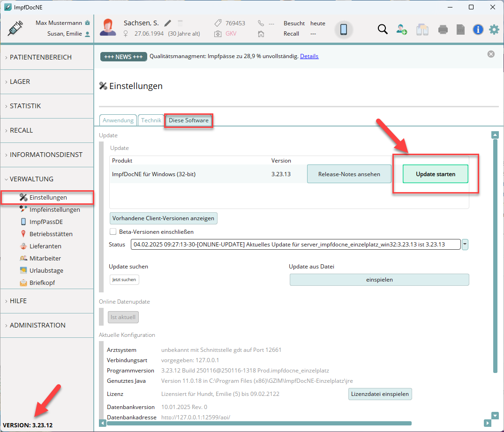Edit patient name with pencil icon

(x=167, y=23)
